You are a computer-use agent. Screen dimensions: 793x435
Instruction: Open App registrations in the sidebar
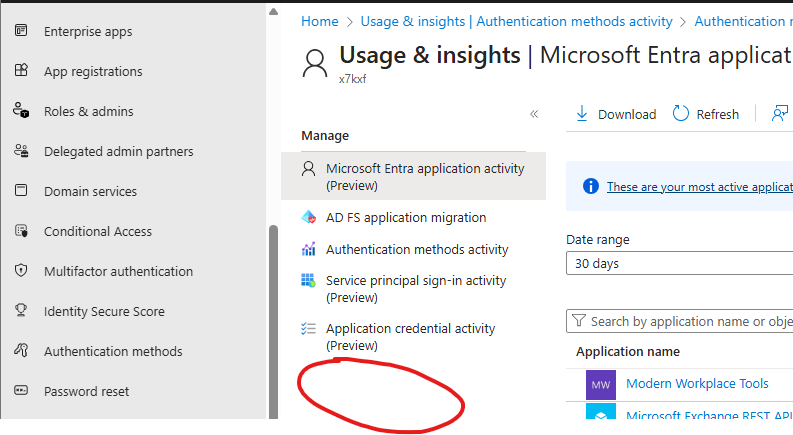point(93,71)
